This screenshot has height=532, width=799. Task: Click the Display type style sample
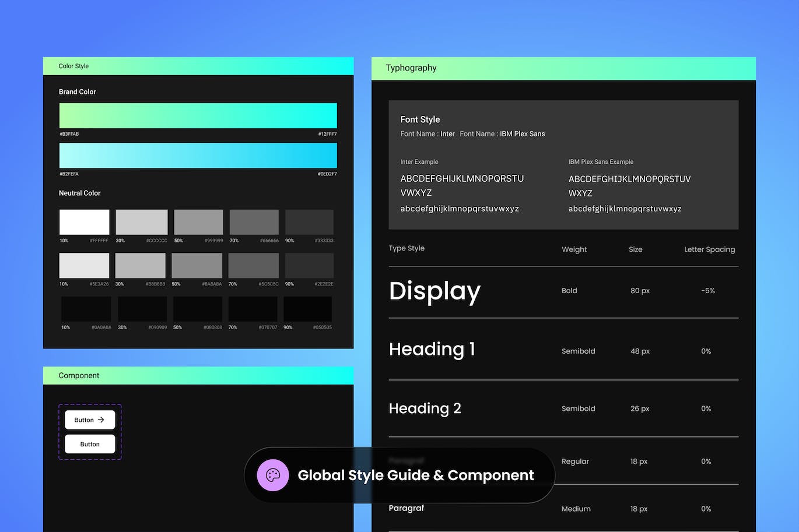click(x=434, y=291)
